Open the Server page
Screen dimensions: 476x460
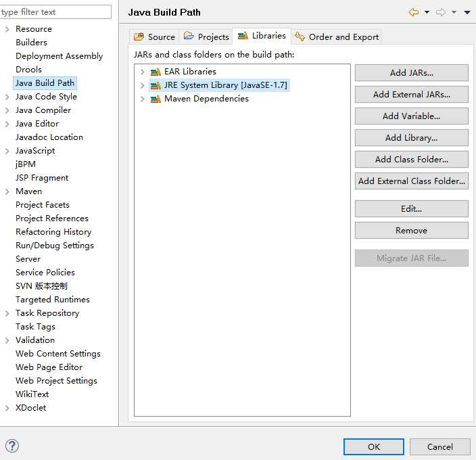point(28,259)
